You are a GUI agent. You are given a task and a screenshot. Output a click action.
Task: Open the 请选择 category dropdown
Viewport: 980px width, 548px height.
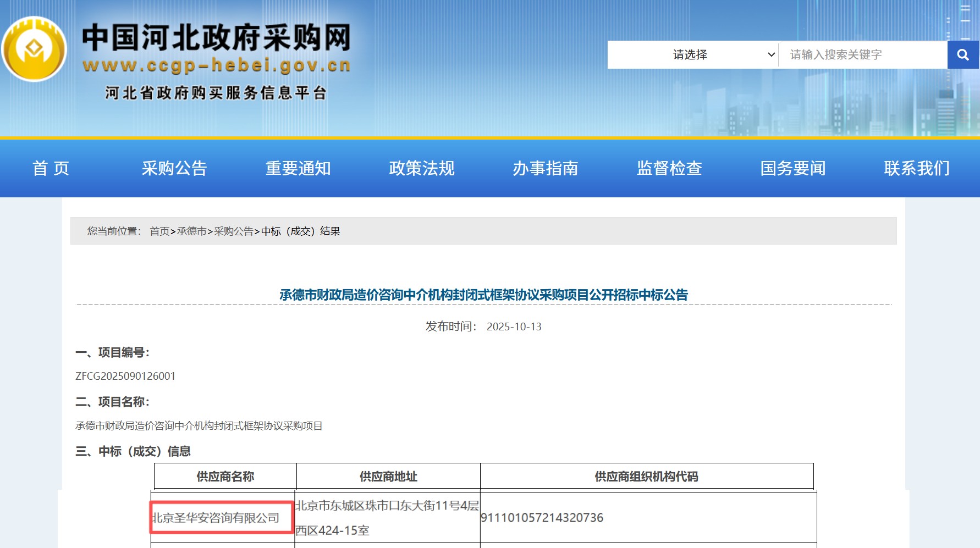coord(692,54)
